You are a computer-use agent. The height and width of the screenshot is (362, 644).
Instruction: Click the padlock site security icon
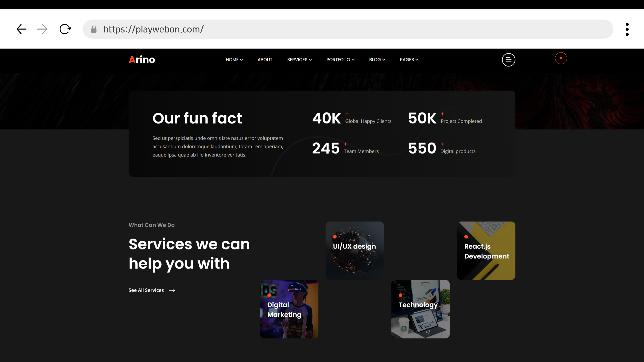tap(94, 29)
